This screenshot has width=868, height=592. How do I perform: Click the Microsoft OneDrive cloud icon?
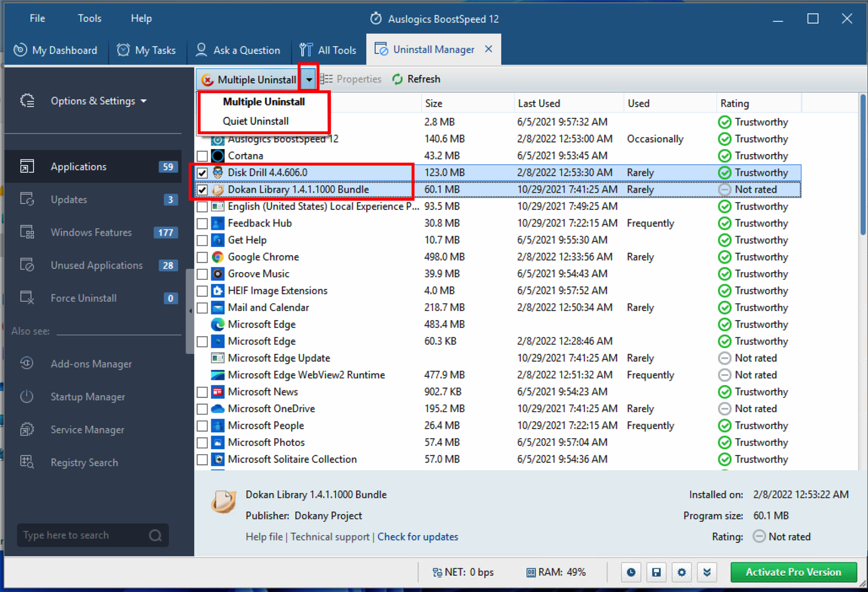[218, 408]
